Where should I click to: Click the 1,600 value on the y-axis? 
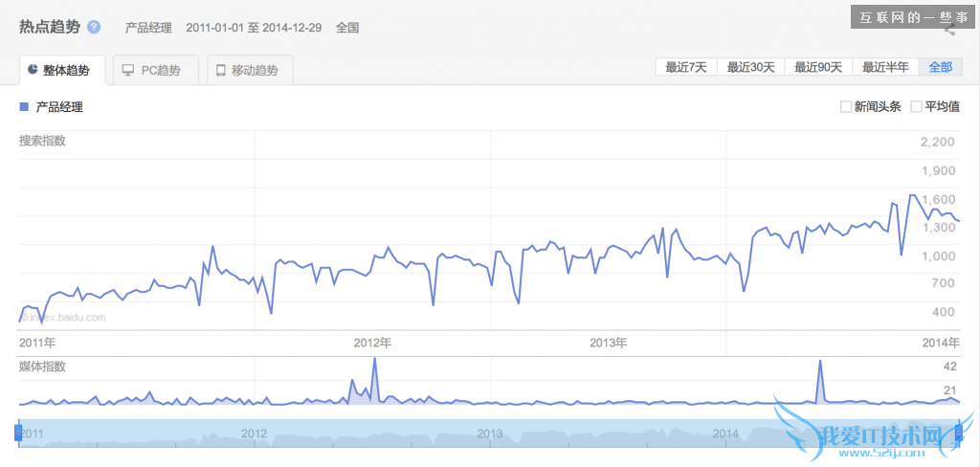938,199
